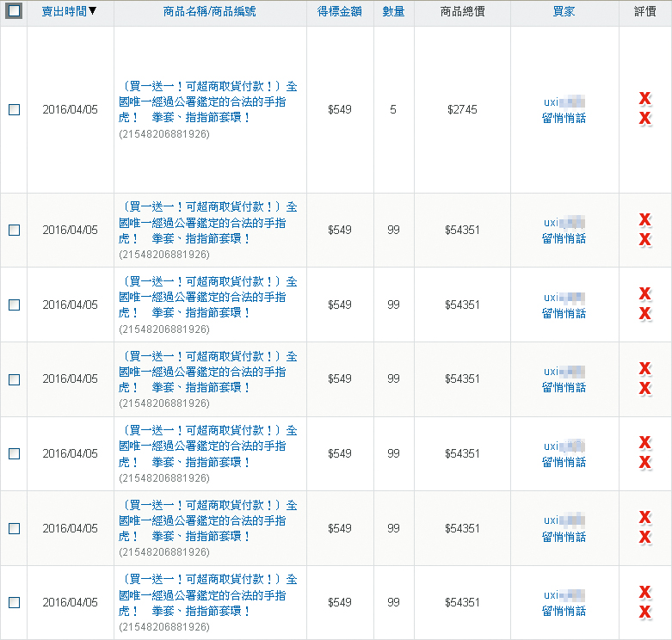Open product link in the second order row
The image size is (672, 640).
click(x=208, y=223)
